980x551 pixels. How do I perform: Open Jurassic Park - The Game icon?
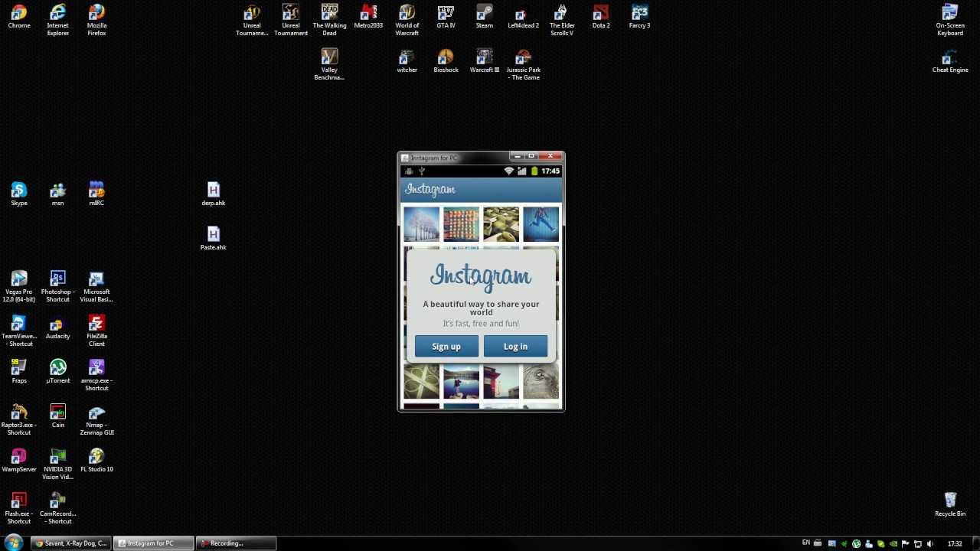(523, 64)
